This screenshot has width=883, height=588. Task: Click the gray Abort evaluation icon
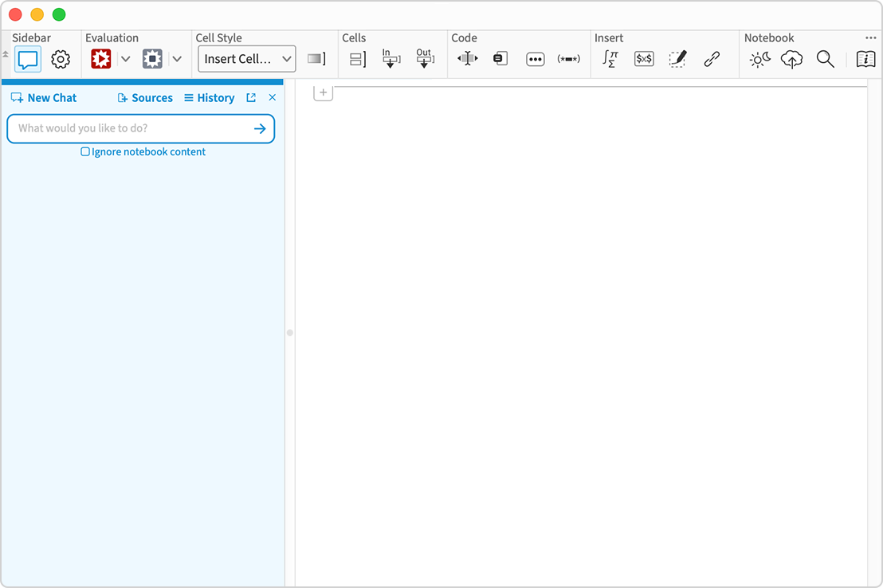tap(152, 59)
